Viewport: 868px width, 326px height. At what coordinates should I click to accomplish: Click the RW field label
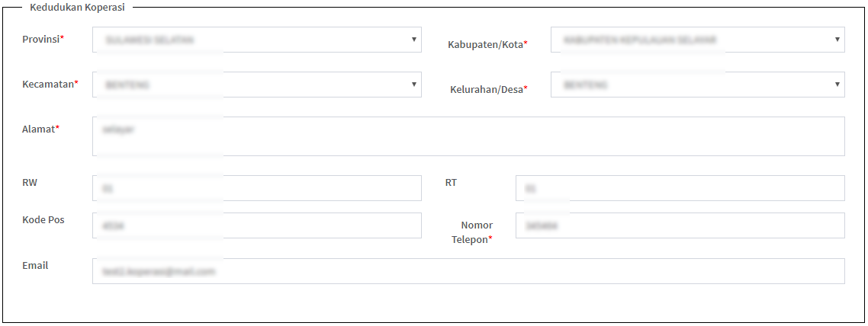(30, 183)
